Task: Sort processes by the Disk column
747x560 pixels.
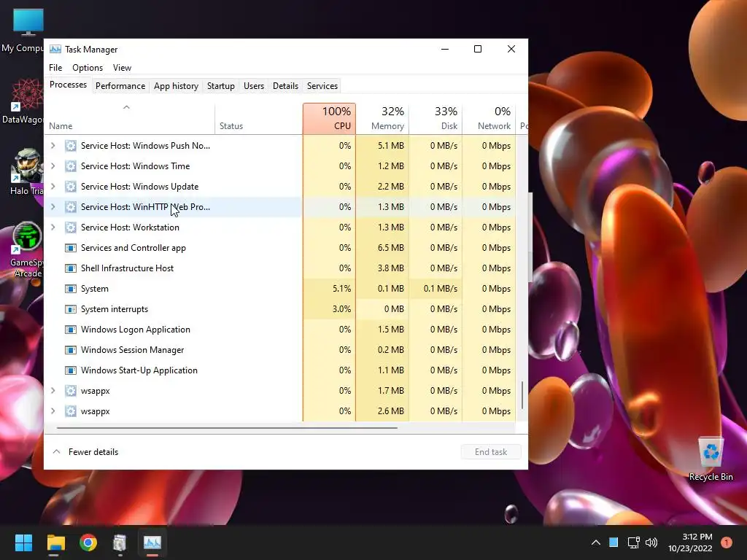Action: point(436,119)
